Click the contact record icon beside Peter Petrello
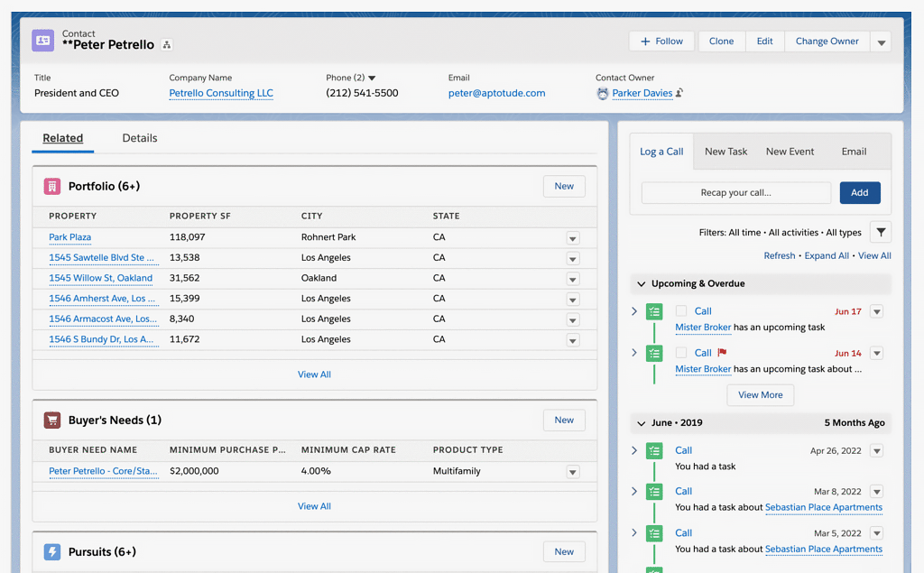The width and height of the screenshot is (924, 573). pyautogui.click(x=42, y=40)
